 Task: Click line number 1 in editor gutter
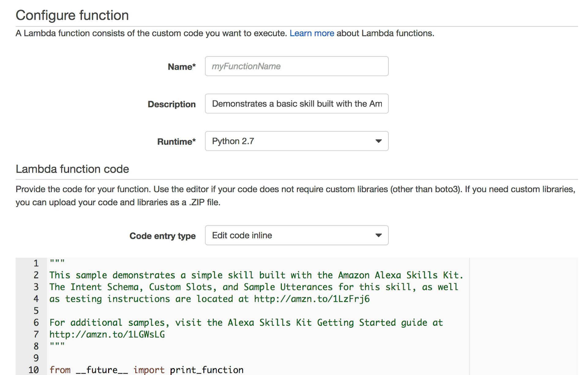pyautogui.click(x=36, y=263)
